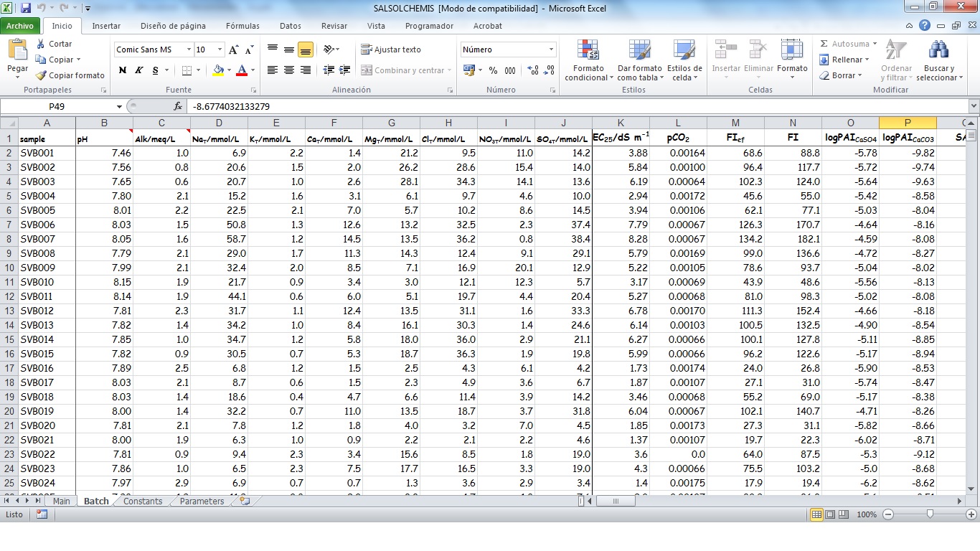Toggle bold (N) formatting

pyautogui.click(x=123, y=70)
